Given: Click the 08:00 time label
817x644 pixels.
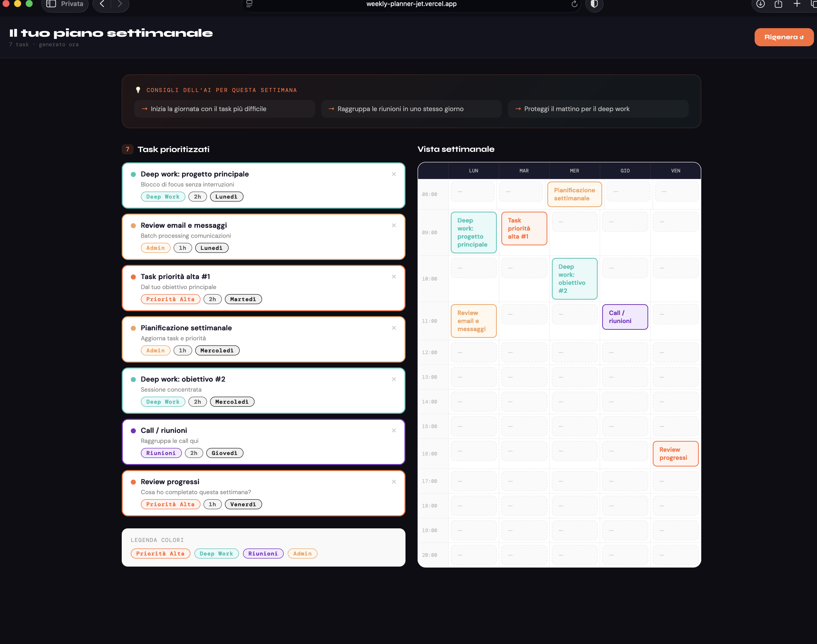Looking at the screenshot, I should point(429,195).
